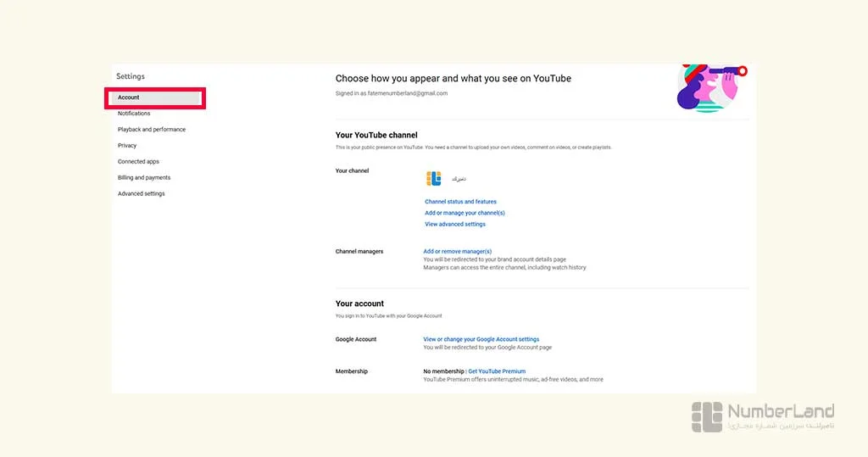
Task: Click the No membership text
Action: pos(443,371)
